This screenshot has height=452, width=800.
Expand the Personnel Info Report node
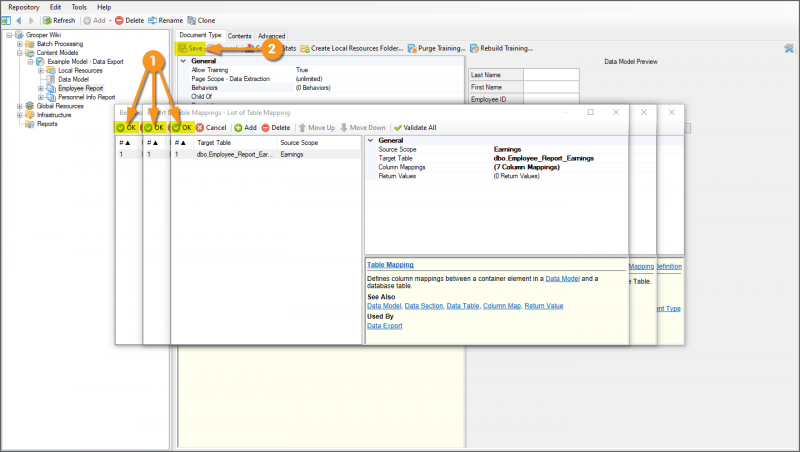click(x=41, y=97)
